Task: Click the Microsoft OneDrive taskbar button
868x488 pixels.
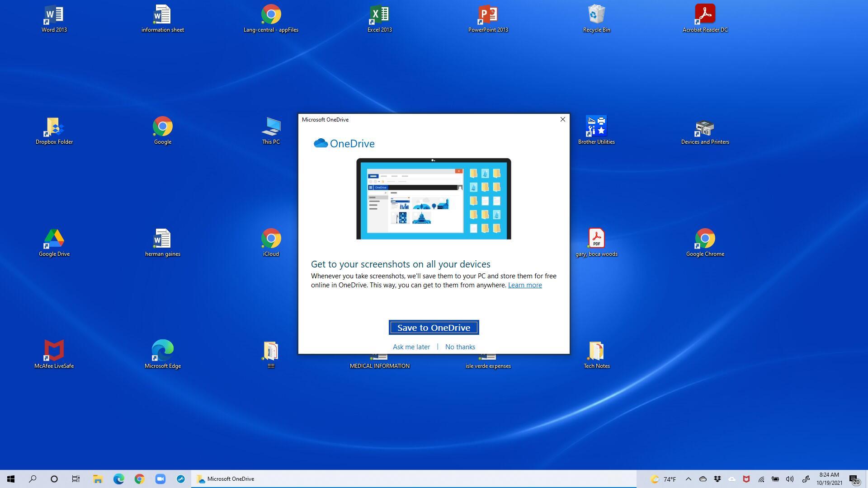Action: 413,479
